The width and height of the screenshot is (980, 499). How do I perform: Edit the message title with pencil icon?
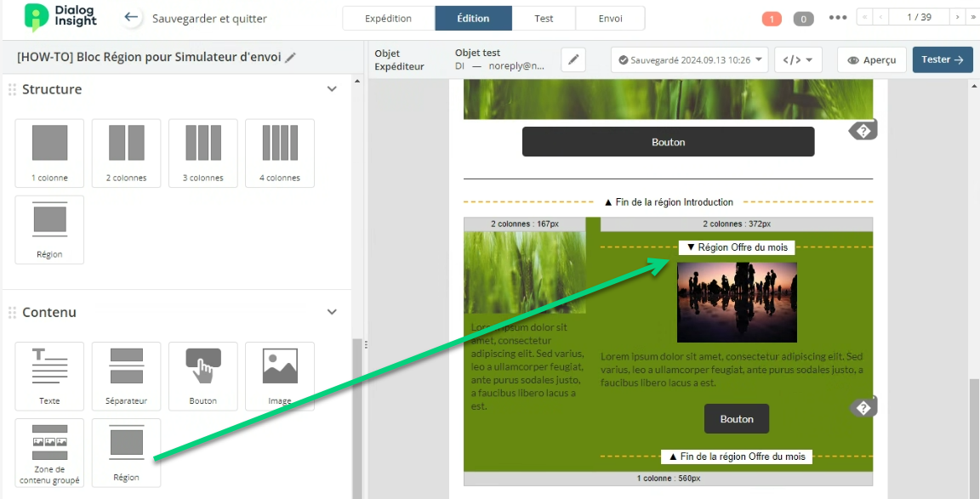tap(290, 58)
